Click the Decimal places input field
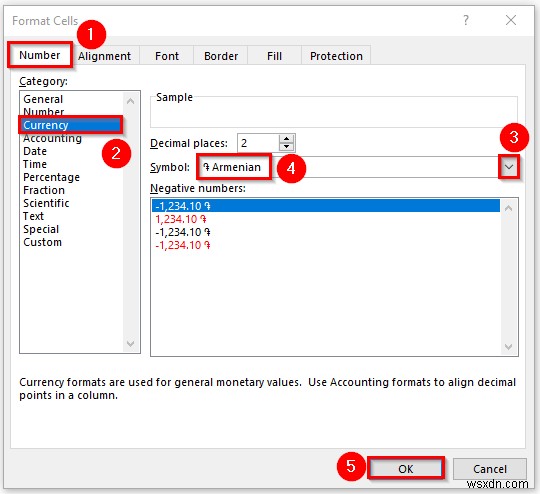540x494 pixels. [259, 143]
